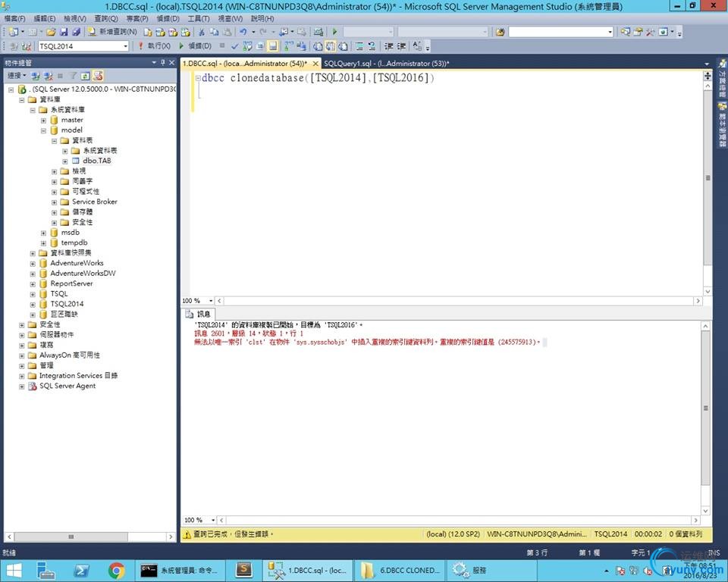
Task: Click the 執行 (Execute) query button
Action: [154, 46]
